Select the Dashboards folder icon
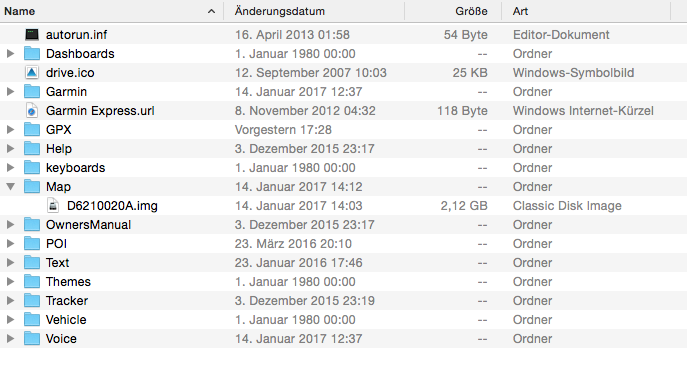Screen dimensions: 687x366 coord(32,53)
